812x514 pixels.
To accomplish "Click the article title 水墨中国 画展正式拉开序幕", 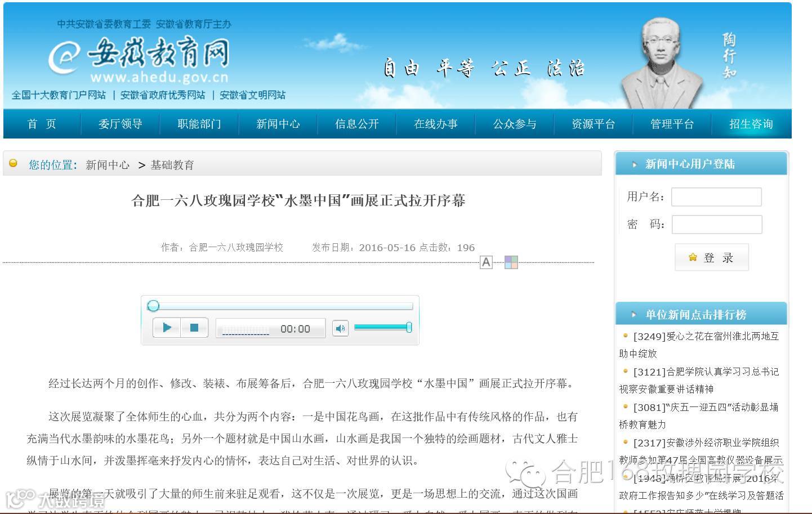I will tap(298, 200).
